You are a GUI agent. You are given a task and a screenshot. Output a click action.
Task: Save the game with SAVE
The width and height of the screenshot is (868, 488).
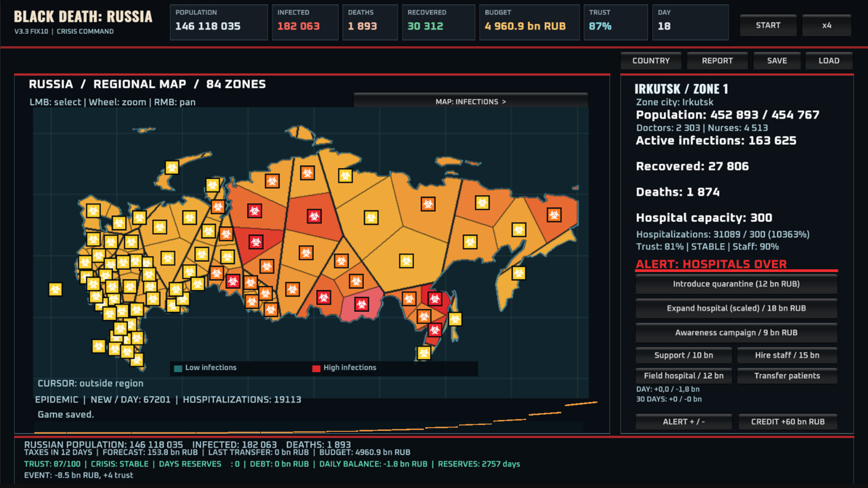point(777,61)
